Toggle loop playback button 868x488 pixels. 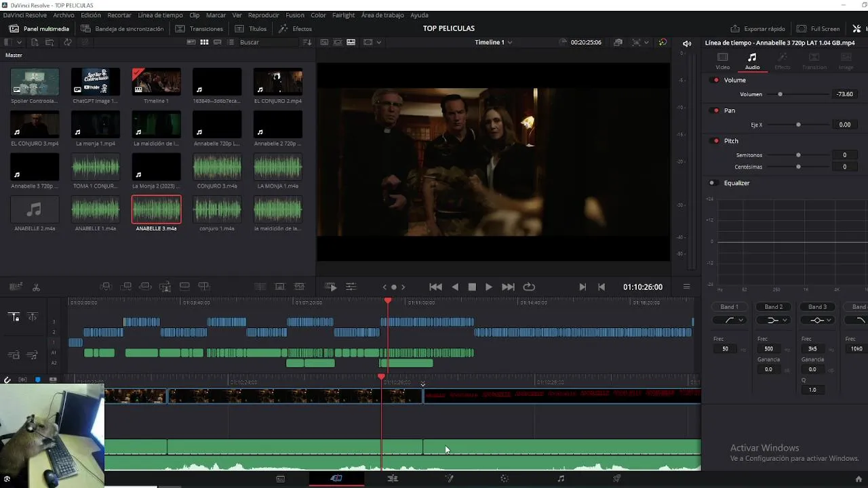(x=529, y=287)
